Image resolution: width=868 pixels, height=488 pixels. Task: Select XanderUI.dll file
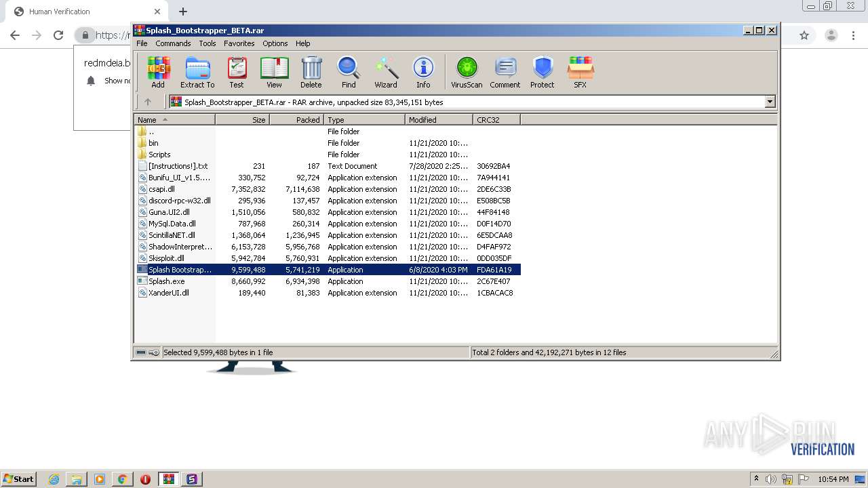[328, 293]
